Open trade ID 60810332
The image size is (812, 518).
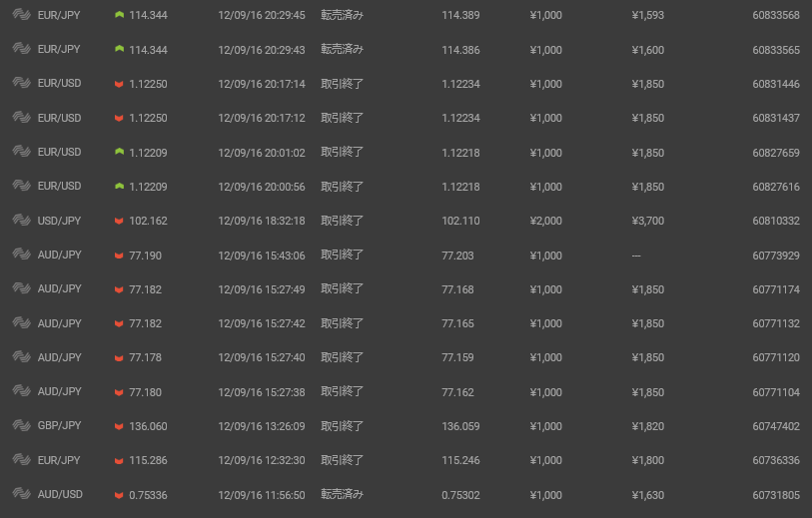[776, 221]
